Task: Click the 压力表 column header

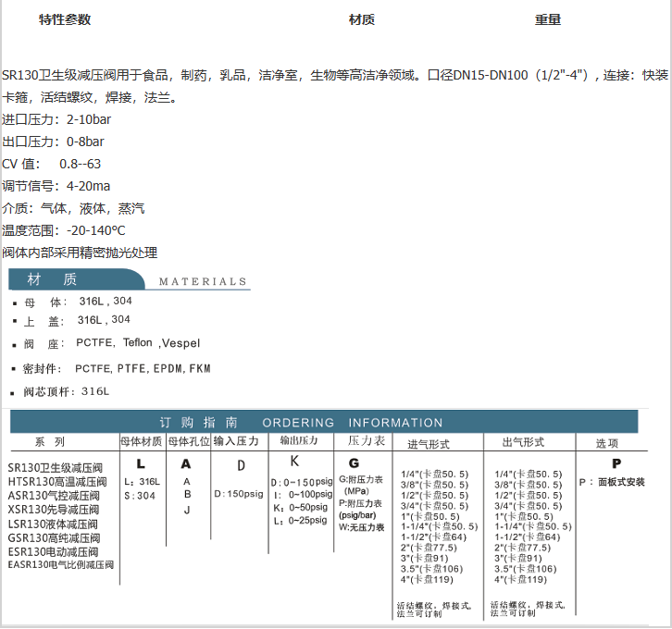Action: (367, 440)
